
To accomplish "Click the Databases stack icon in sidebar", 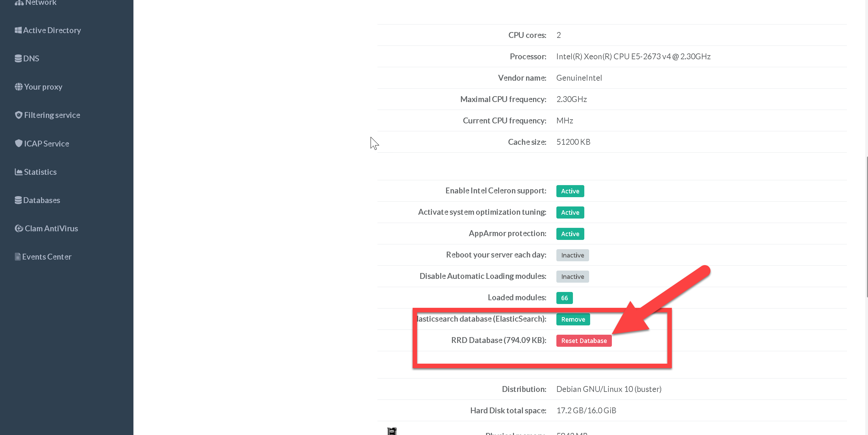I will [18, 200].
